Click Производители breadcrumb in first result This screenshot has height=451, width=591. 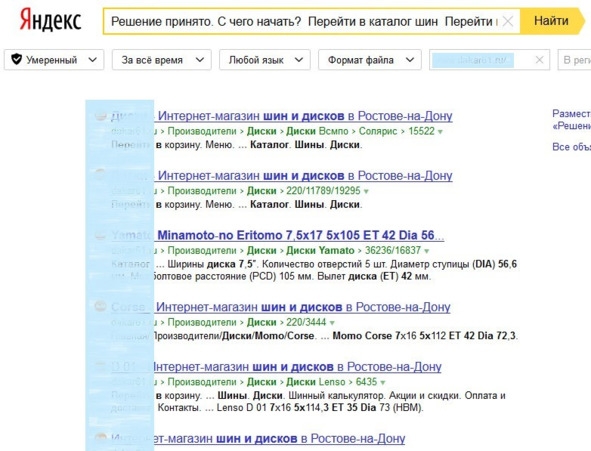pos(202,131)
